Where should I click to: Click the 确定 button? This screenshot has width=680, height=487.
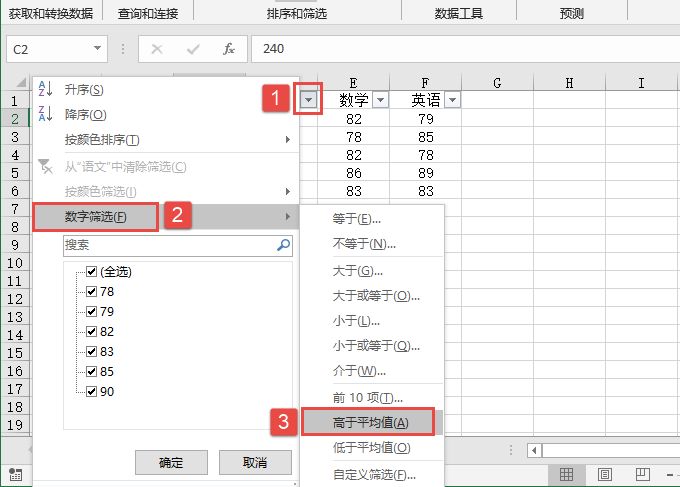click(x=171, y=462)
